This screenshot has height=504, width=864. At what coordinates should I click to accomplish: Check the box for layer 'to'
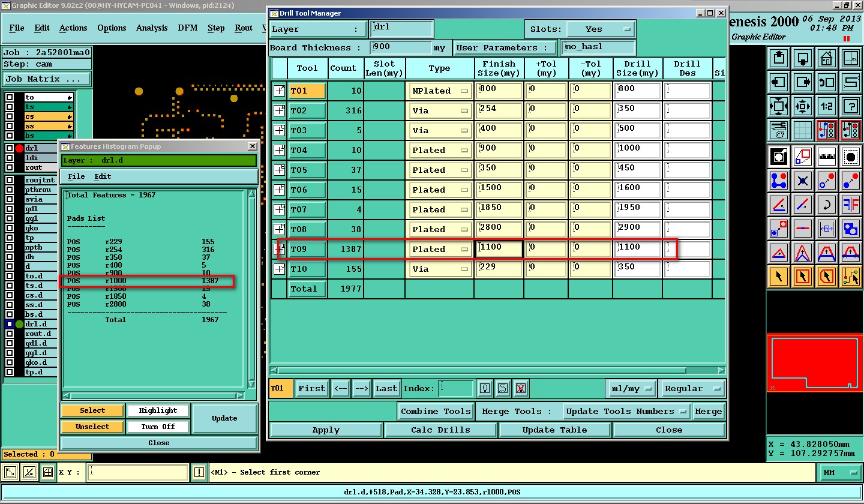[x=9, y=97]
